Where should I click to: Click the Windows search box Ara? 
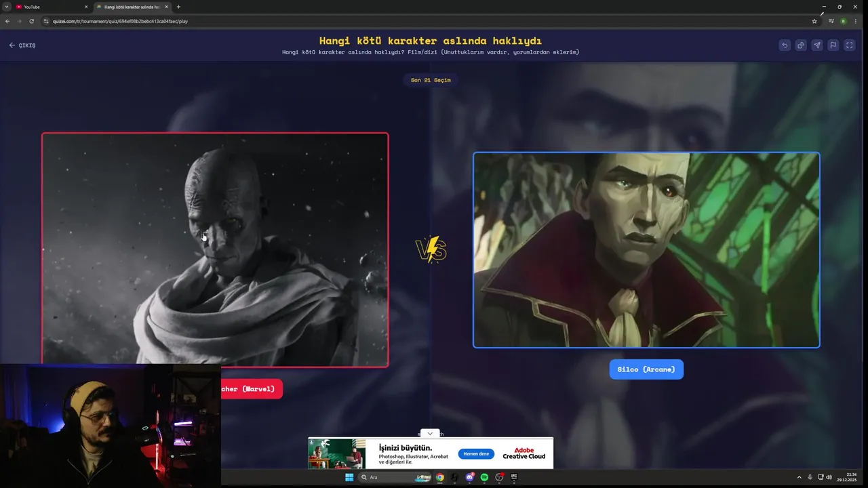(395, 477)
